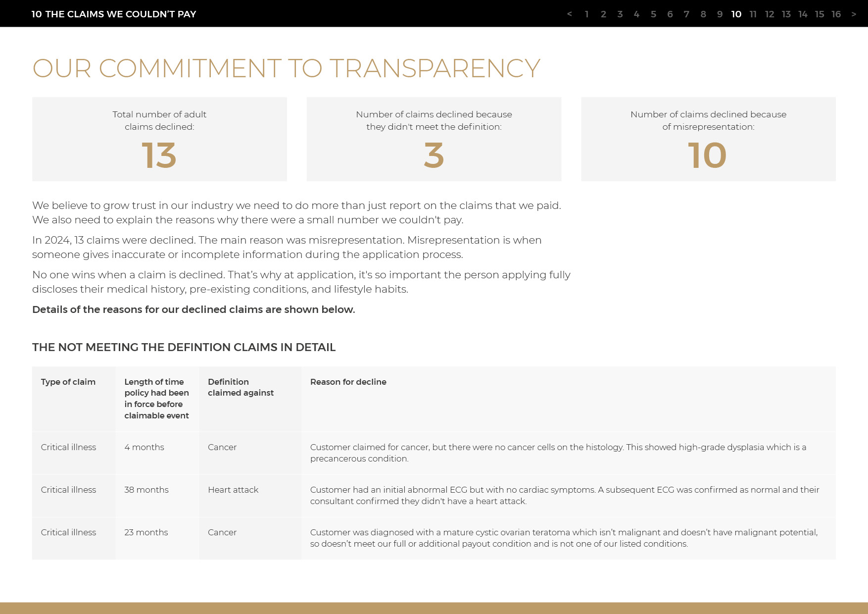Click the current page 10 indicator

pos(736,14)
